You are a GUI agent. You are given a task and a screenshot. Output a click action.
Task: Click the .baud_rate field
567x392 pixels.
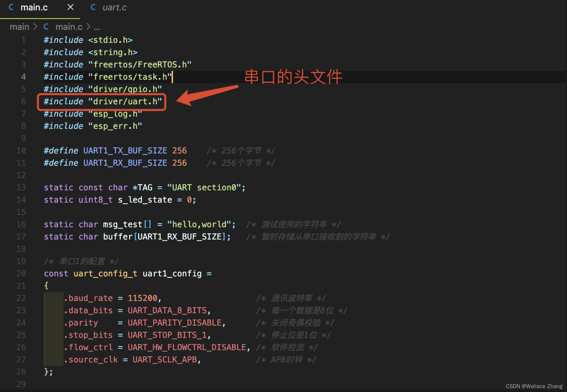(x=88, y=298)
